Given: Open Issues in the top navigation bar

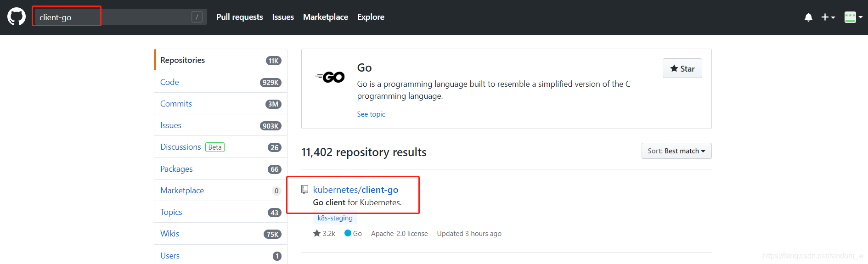Looking at the screenshot, I should [x=283, y=17].
